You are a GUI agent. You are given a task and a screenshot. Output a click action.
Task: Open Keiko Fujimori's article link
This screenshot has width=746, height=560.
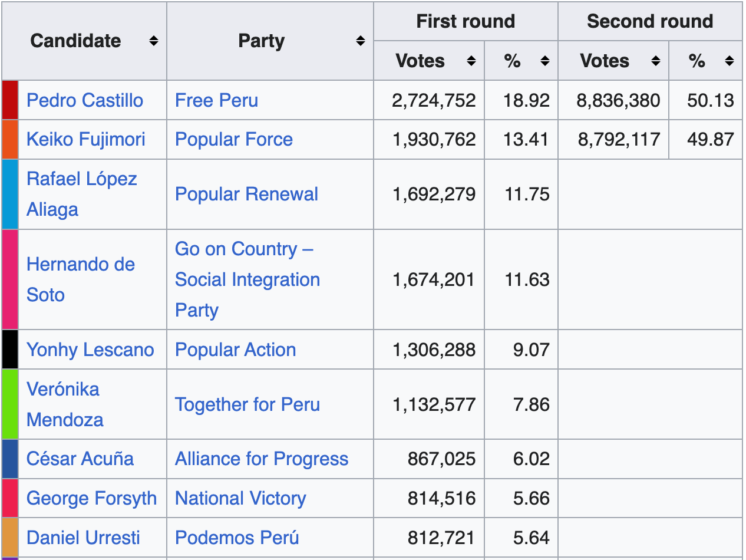[x=86, y=140]
